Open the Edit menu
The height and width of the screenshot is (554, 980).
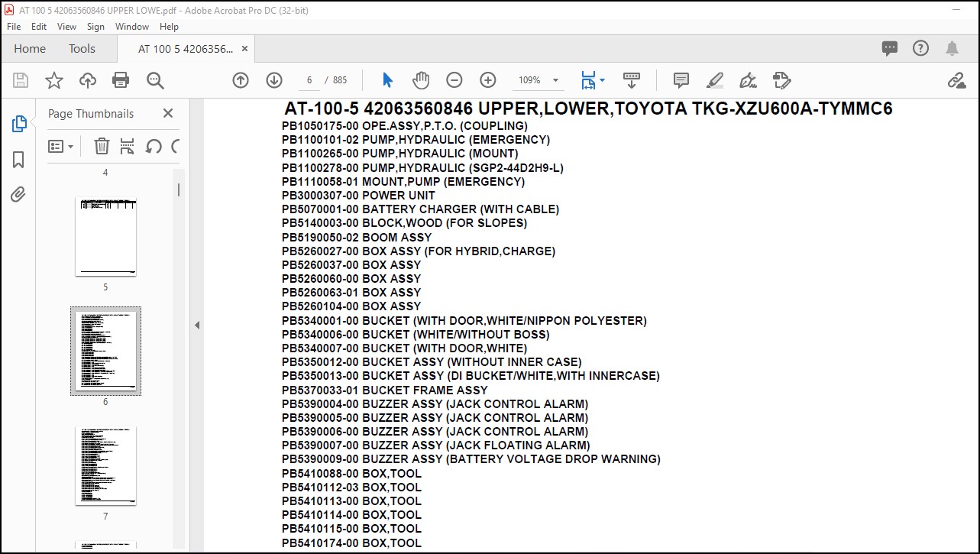[x=39, y=26]
